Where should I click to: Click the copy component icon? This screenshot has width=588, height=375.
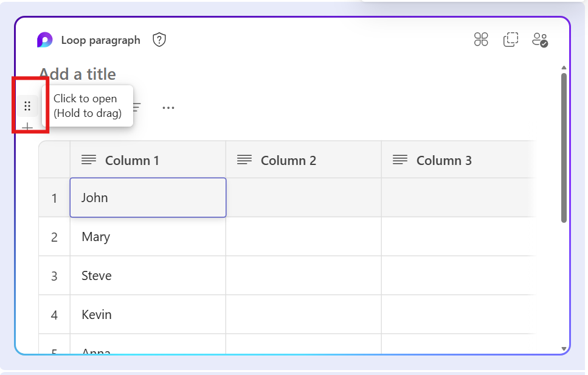[x=510, y=40]
